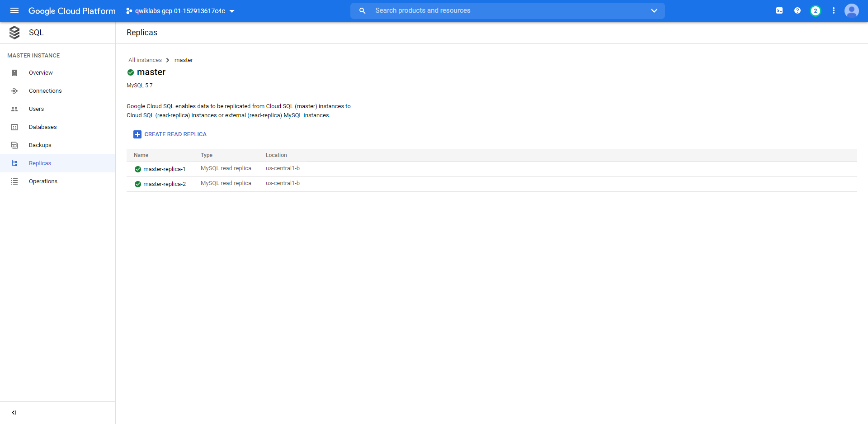This screenshot has width=868, height=424.
Task: Click MySQL read replica type for master-replica-2
Action: click(x=226, y=183)
